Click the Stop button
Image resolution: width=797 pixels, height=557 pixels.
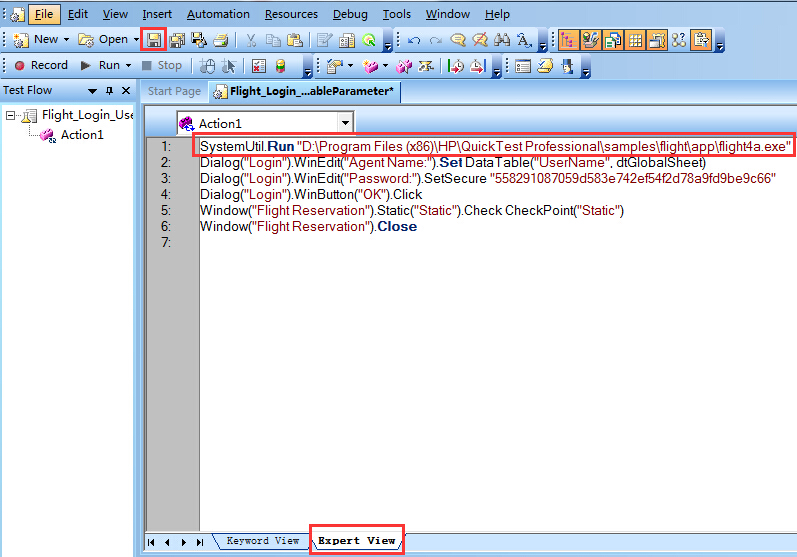[x=162, y=66]
